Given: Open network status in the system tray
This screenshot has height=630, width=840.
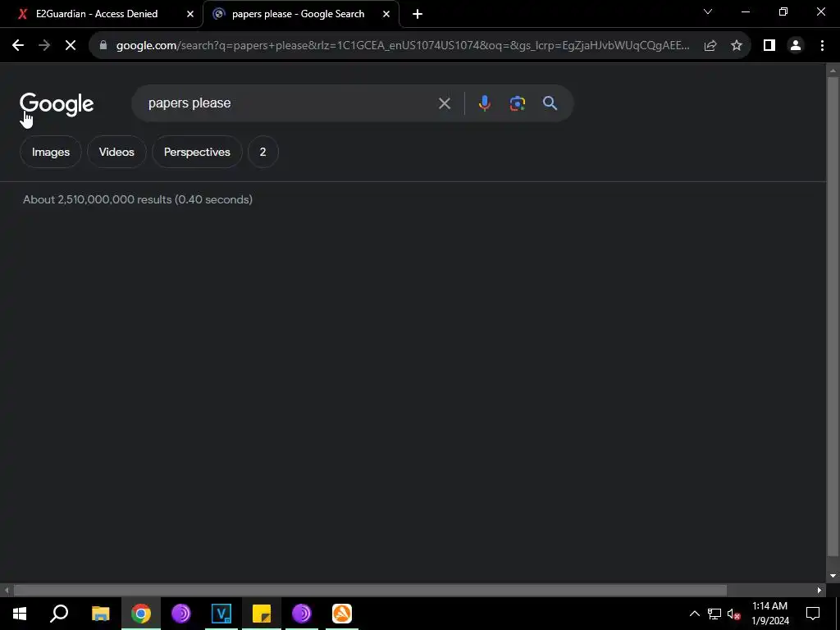Looking at the screenshot, I should click(x=714, y=614).
